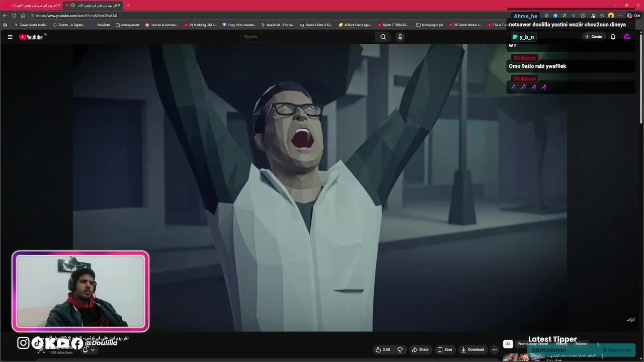The image size is (644, 362).
Task: Open the Baldur's Gate 3 bookmark
Action: (316, 25)
